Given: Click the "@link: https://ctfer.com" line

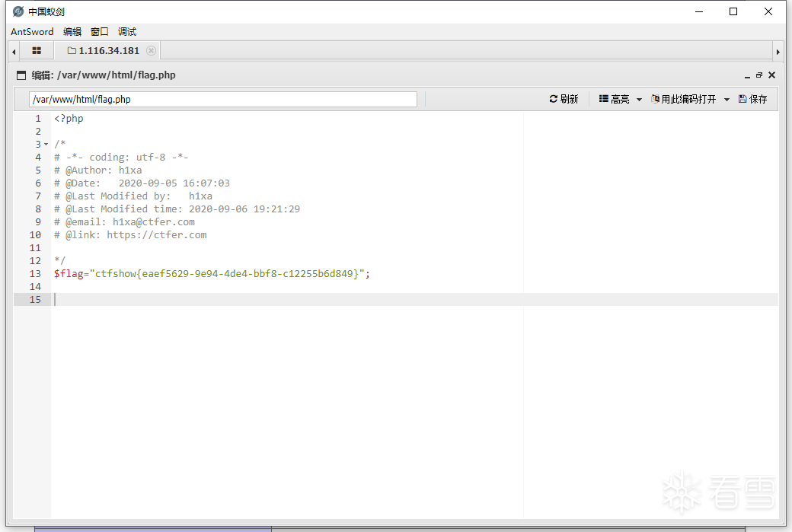Looking at the screenshot, I should click(x=130, y=234).
